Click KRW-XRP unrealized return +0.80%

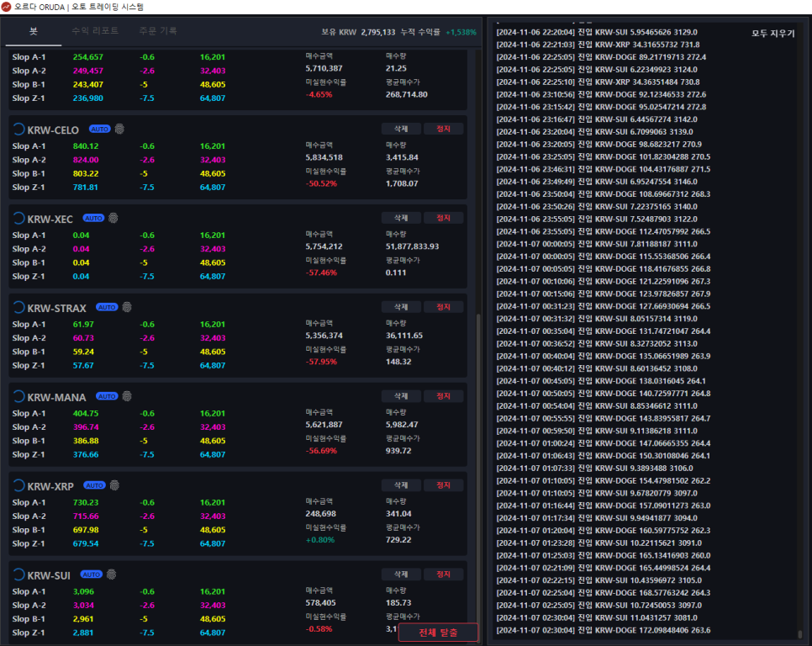point(320,540)
